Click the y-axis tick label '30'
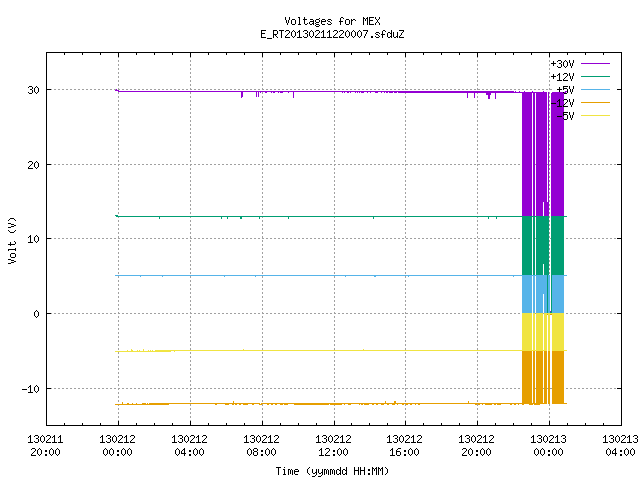This screenshot has width=640, height=480. point(33,90)
